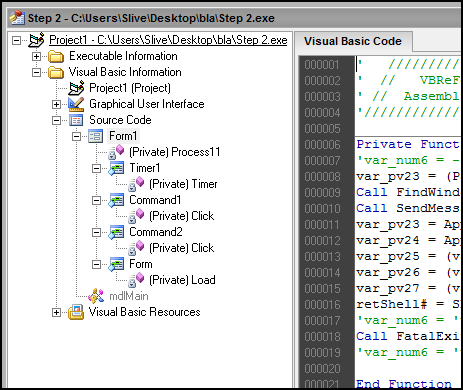Select Executable Information in the tree
This screenshot has width=463, height=390.
click(123, 56)
